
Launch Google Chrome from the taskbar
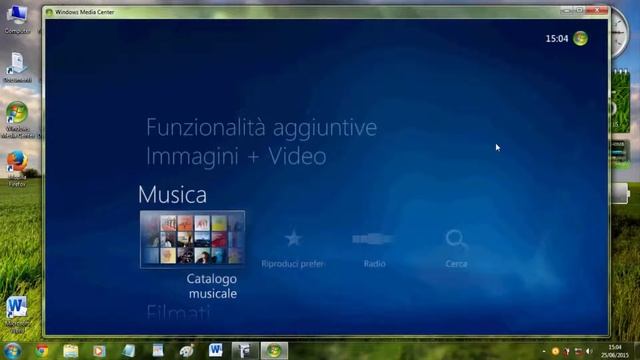click(42, 351)
